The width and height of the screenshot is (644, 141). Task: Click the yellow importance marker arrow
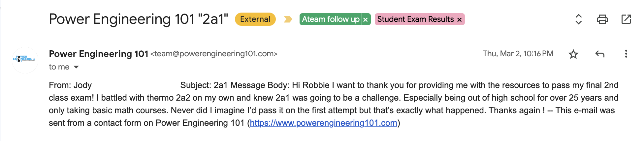coord(288,19)
